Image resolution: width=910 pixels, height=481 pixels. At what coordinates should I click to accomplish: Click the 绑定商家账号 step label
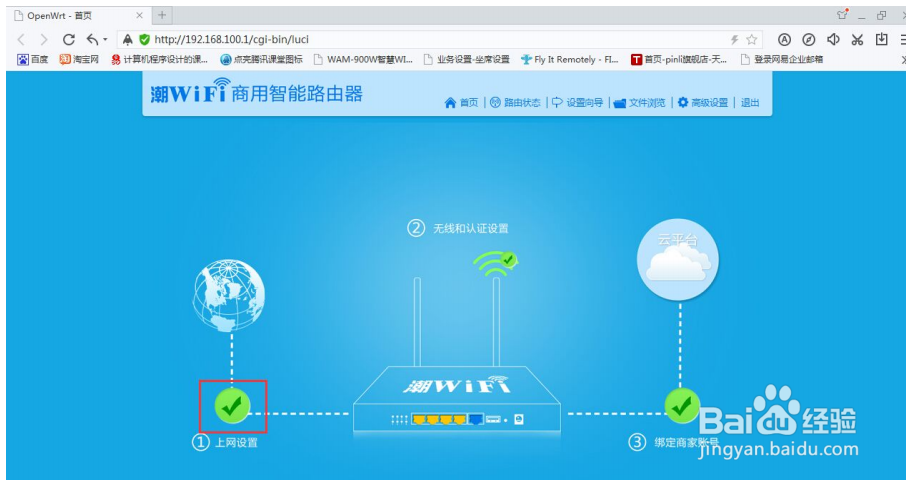point(687,443)
